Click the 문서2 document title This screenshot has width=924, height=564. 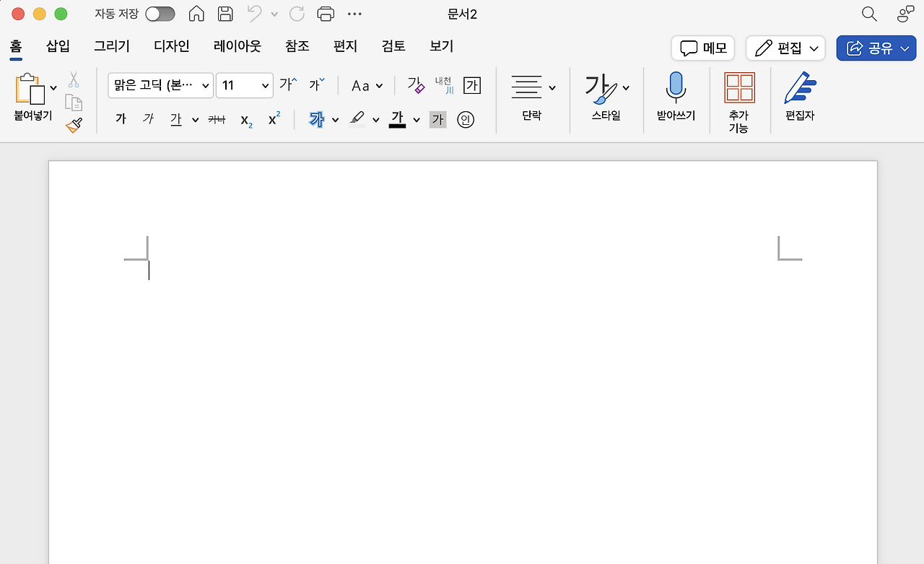pos(463,14)
